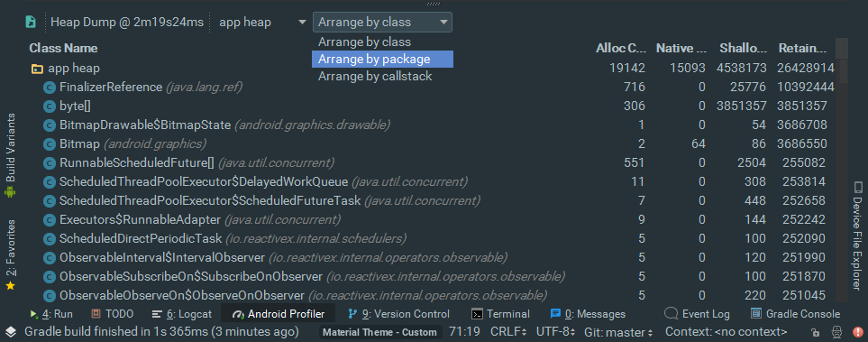Click the inspector hector icon in status bar
868x342 pixels.
coord(836,333)
